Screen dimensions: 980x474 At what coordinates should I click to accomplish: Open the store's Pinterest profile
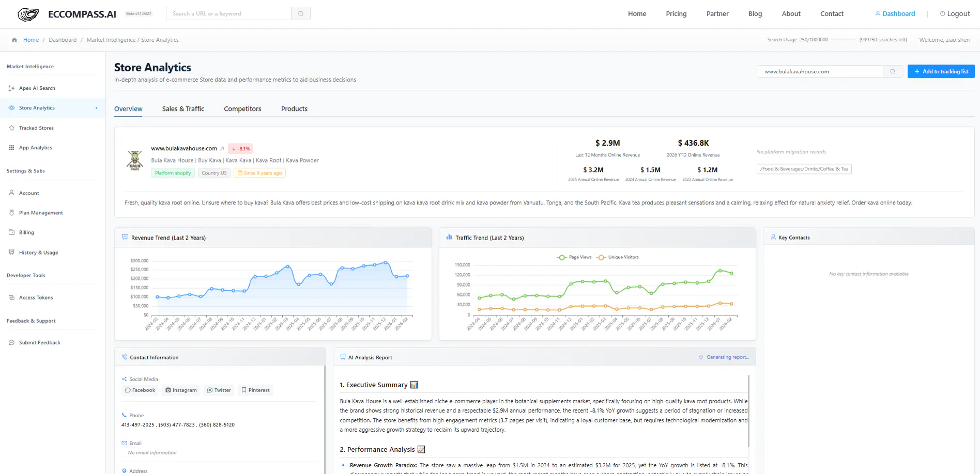click(255, 390)
